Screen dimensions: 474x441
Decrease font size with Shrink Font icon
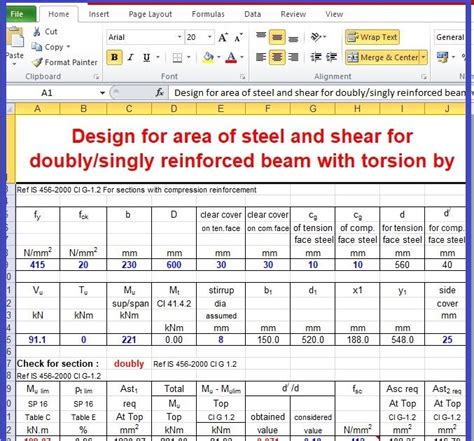[x=238, y=37]
